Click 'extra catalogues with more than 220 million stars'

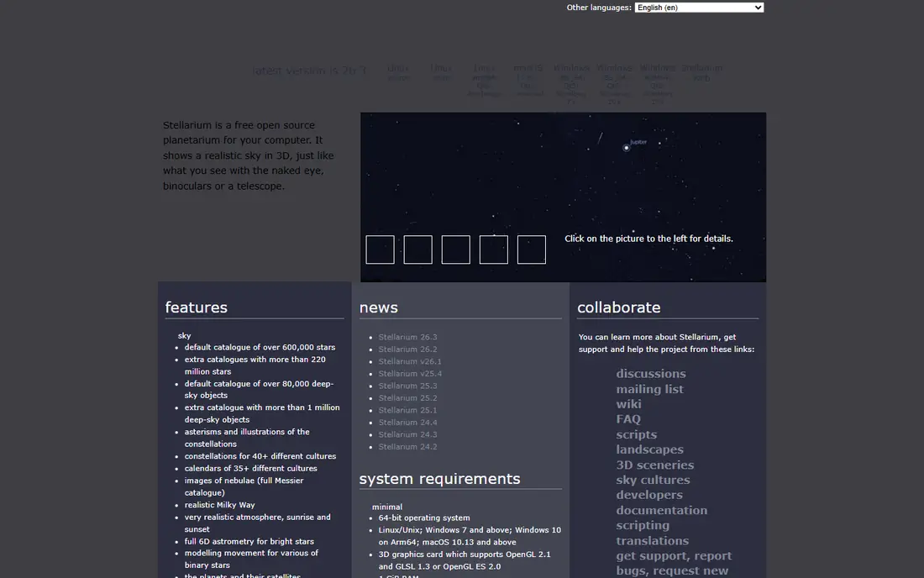(255, 365)
